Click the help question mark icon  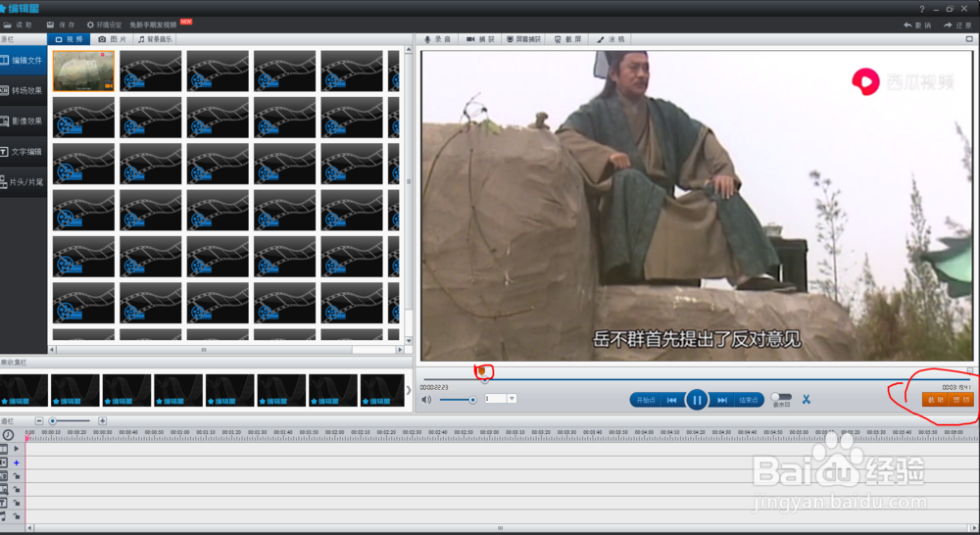922,9
